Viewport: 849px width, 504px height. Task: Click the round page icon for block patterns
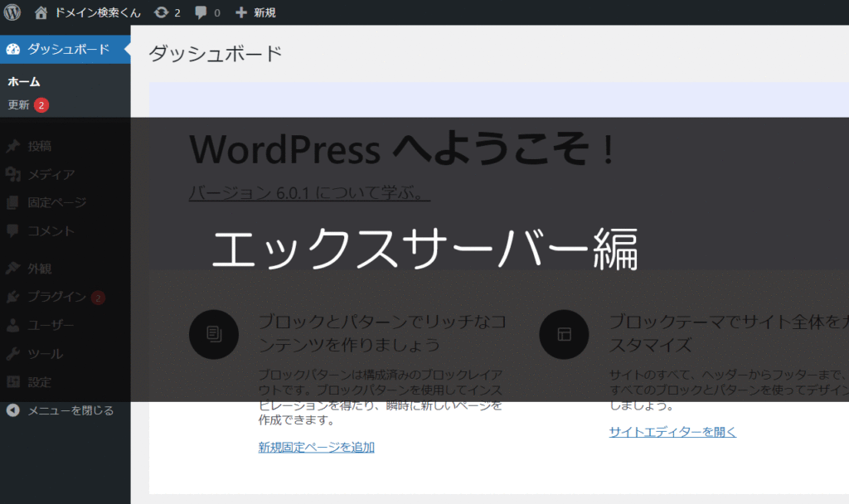[214, 334]
